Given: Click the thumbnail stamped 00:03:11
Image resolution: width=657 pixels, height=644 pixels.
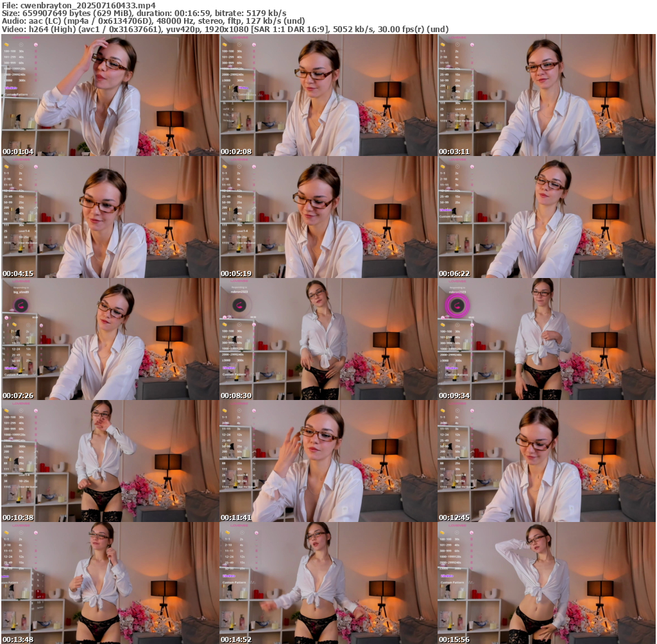Looking at the screenshot, I should [x=546, y=95].
